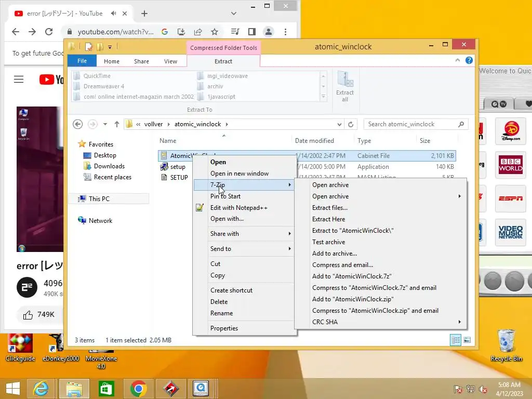Click Explorer back navigation arrow
Image resolution: width=532 pixels, height=399 pixels.
78,124
